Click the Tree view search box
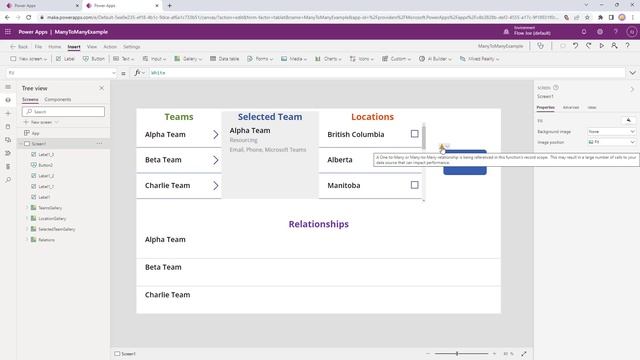The image size is (640, 360). click(x=63, y=111)
